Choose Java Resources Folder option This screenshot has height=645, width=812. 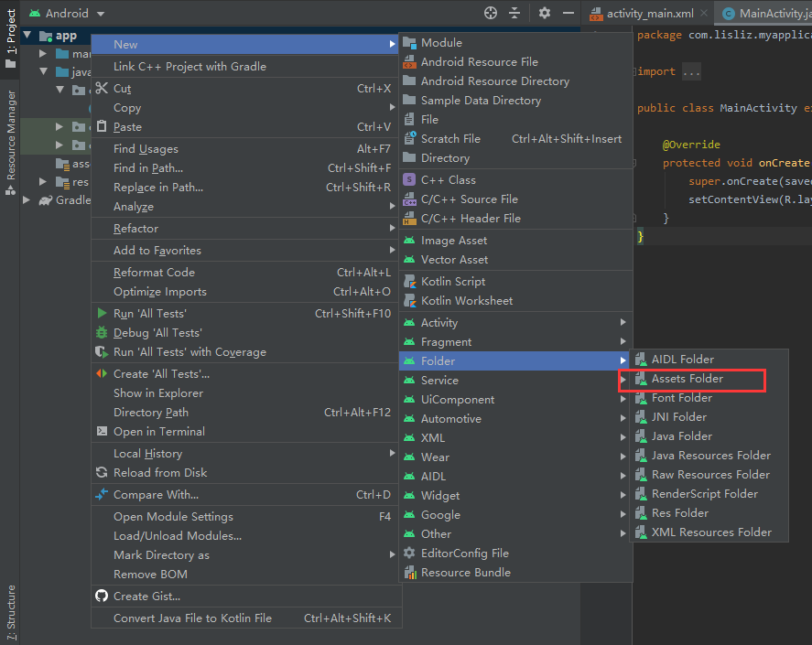click(709, 455)
